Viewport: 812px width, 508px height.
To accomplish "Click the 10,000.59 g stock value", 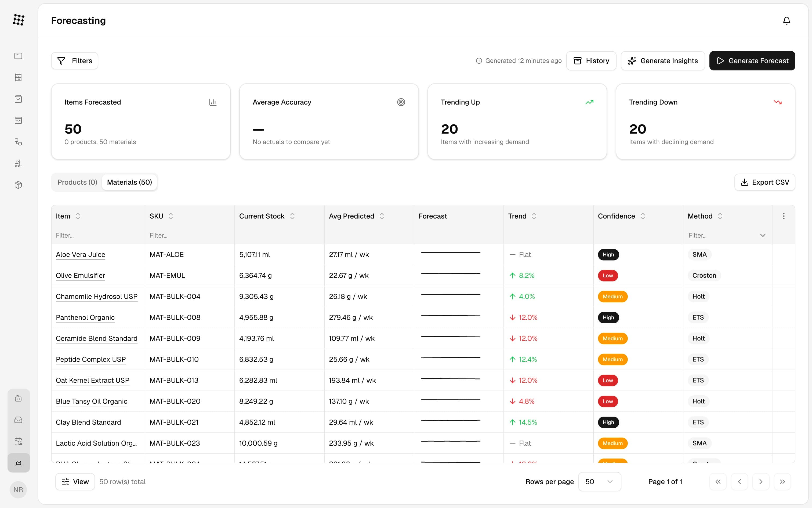I will (x=258, y=443).
